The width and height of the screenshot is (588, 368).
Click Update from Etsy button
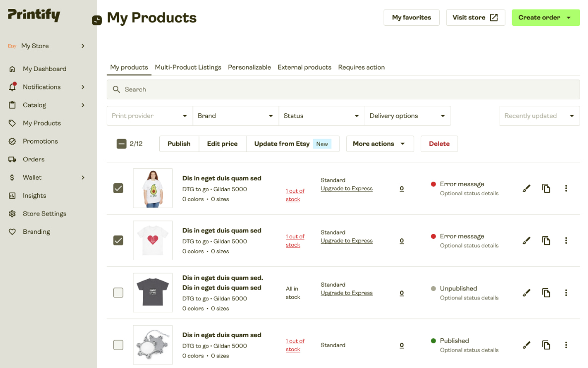tap(293, 144)
